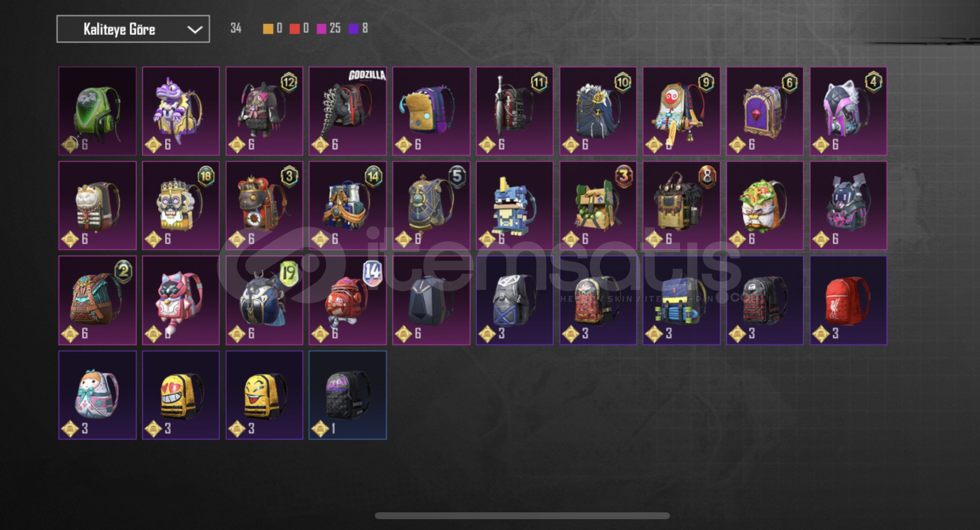This screenshot has width=980, height=530.
Task: Click the red quality color indicator
Action: tap(295, 28)
